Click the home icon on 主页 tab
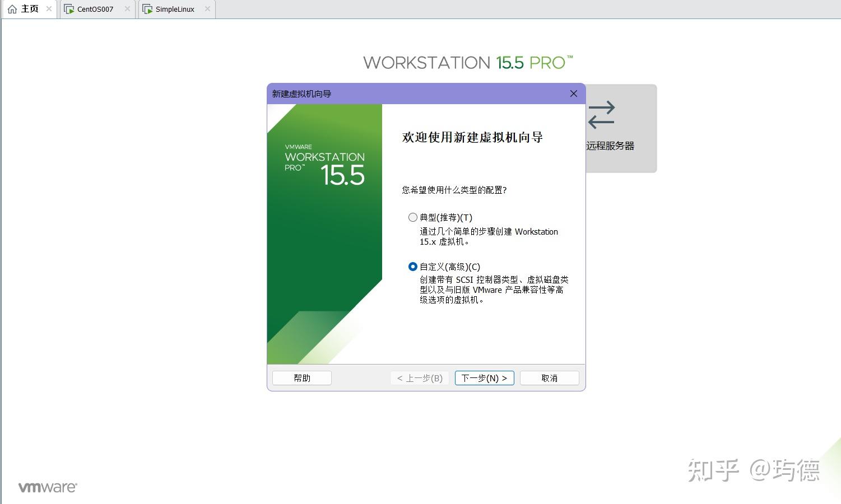This screenshot has width=841, height=504. tap(12, 9)
